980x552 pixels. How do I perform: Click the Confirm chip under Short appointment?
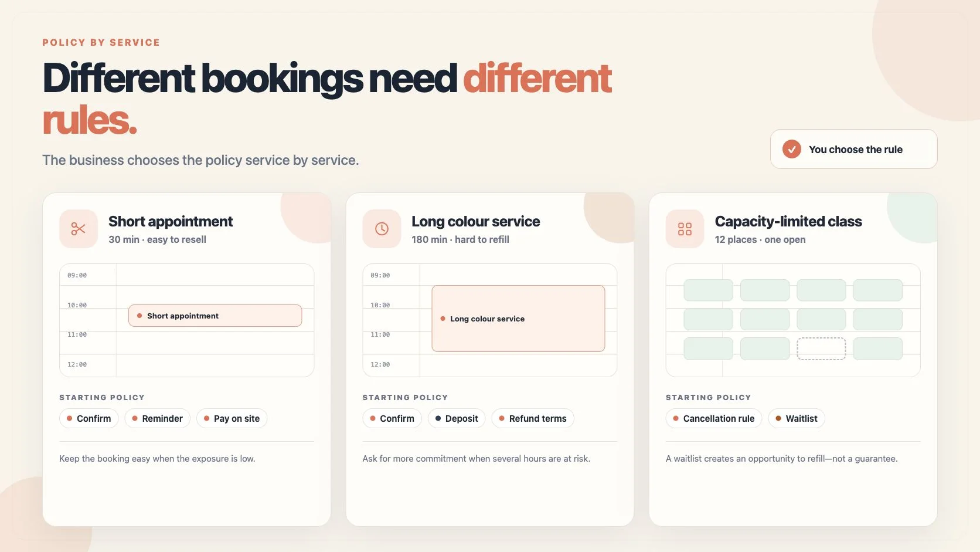pos(89,418)
